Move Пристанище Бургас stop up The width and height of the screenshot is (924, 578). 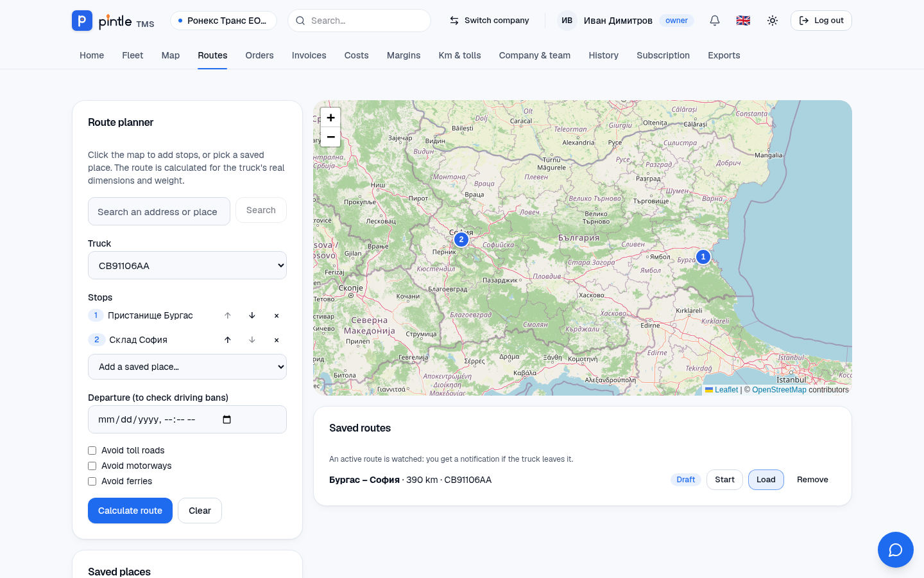tap(228, 315)
